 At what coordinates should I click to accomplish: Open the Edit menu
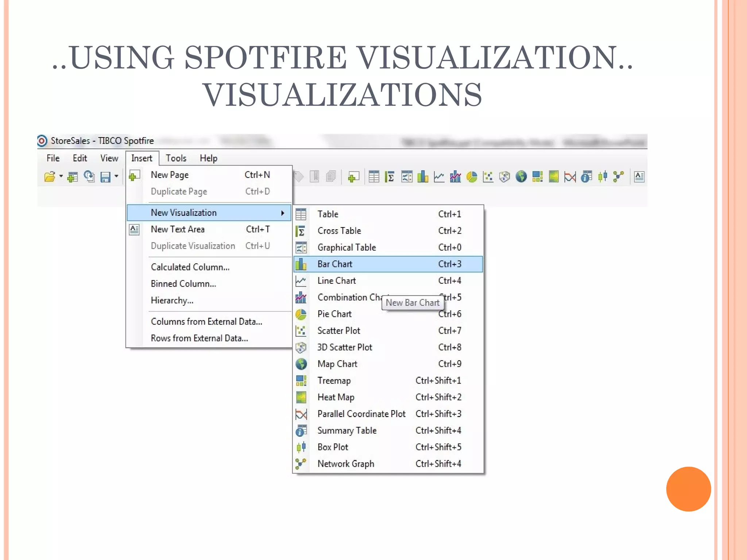(80, 158)
